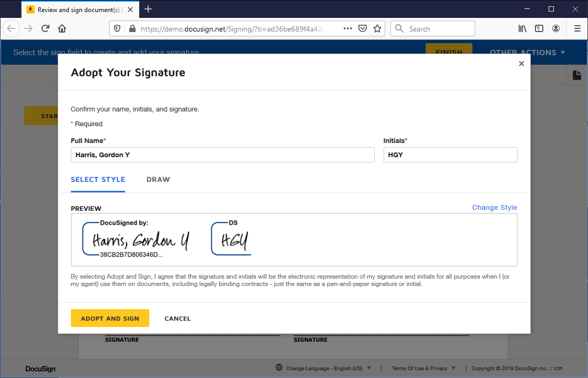
Task: Click the Firefox Search box
Action: 433,28
